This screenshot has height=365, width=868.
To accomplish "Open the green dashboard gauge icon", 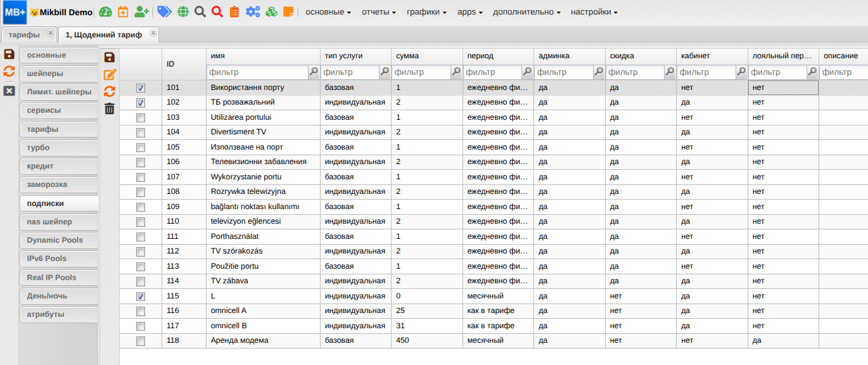I will 106,12.
